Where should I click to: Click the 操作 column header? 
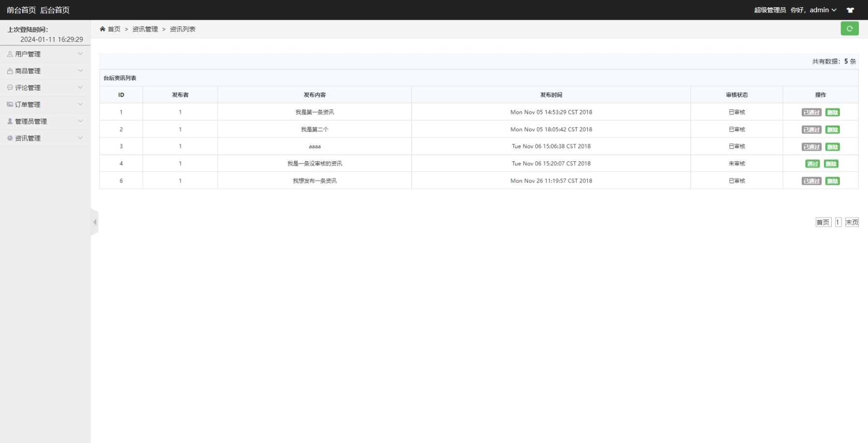tap(821, 95)
